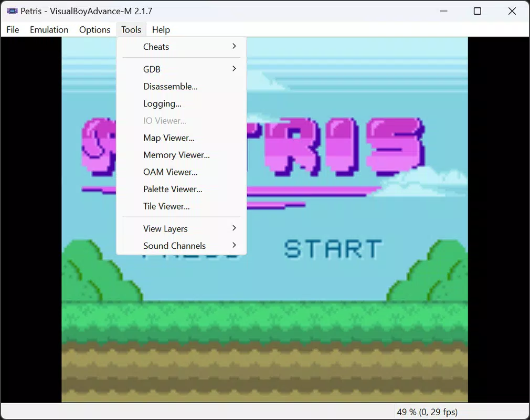This screenshot has width=530, height=420.
Task: Launch the Memory Viewer...
Action: point(181,155)
